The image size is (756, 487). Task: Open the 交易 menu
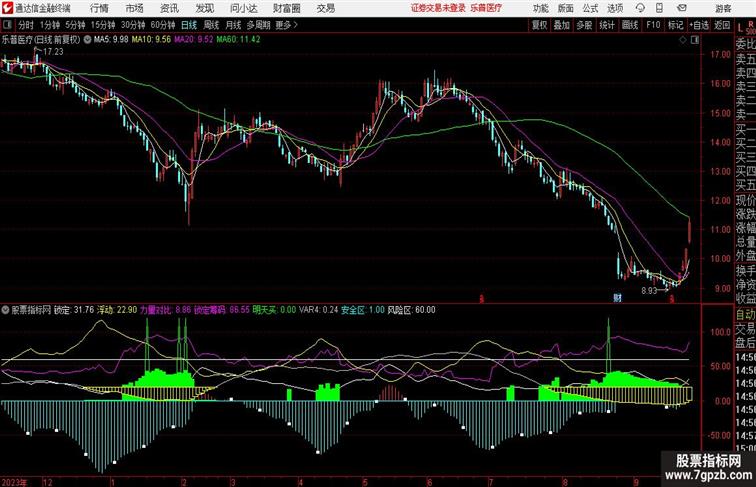pyautogui.click(x=326, y=8)
